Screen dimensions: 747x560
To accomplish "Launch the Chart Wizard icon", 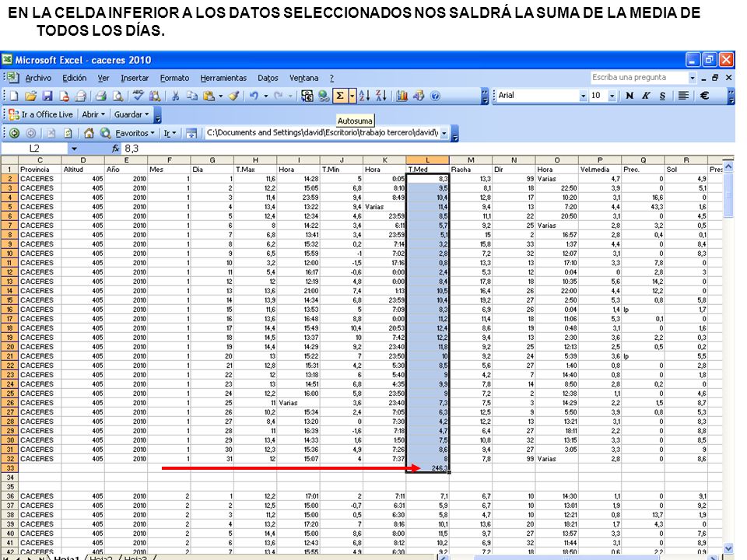I will [402, 96].
